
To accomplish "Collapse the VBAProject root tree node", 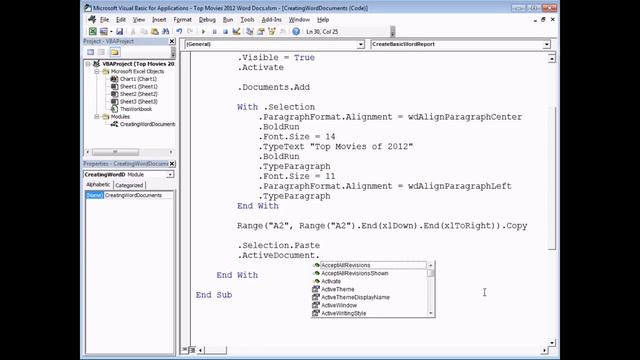I will tap(88, 64).
